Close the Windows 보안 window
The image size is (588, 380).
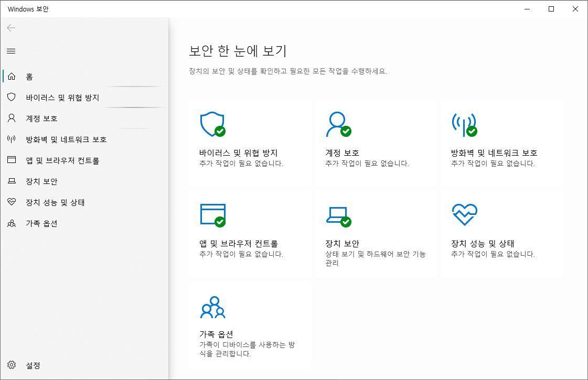click(575, 9)
